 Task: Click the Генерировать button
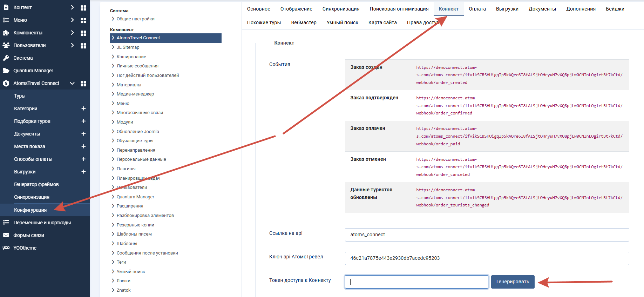coord(513,282)
